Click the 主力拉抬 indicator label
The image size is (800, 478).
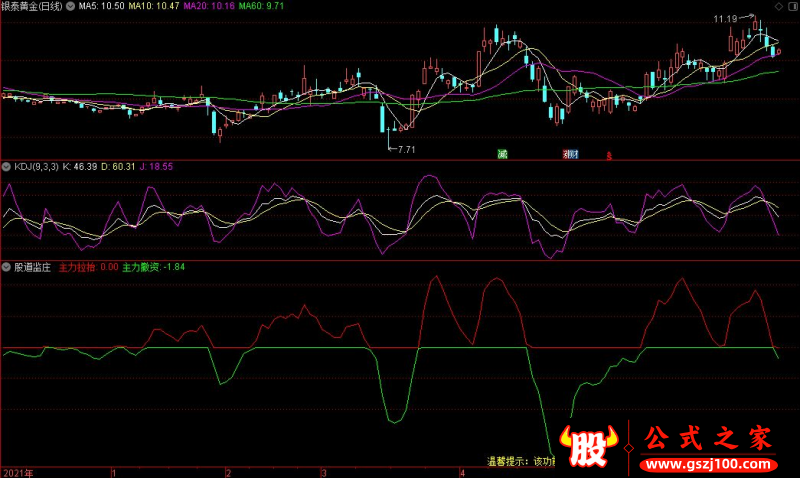pyautogui.click(x=77, y=267)
